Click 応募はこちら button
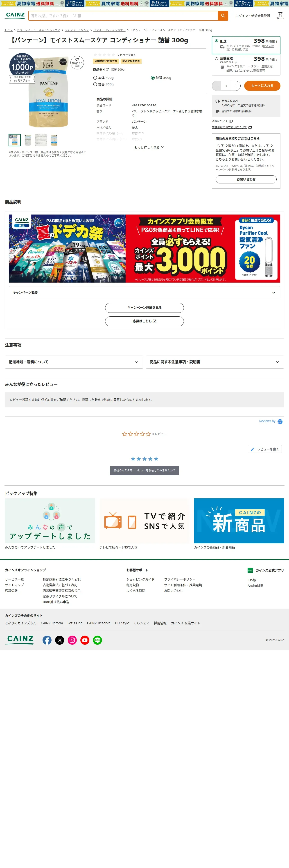The width and height of the screenshot is (289, 868). click(144, 321)
